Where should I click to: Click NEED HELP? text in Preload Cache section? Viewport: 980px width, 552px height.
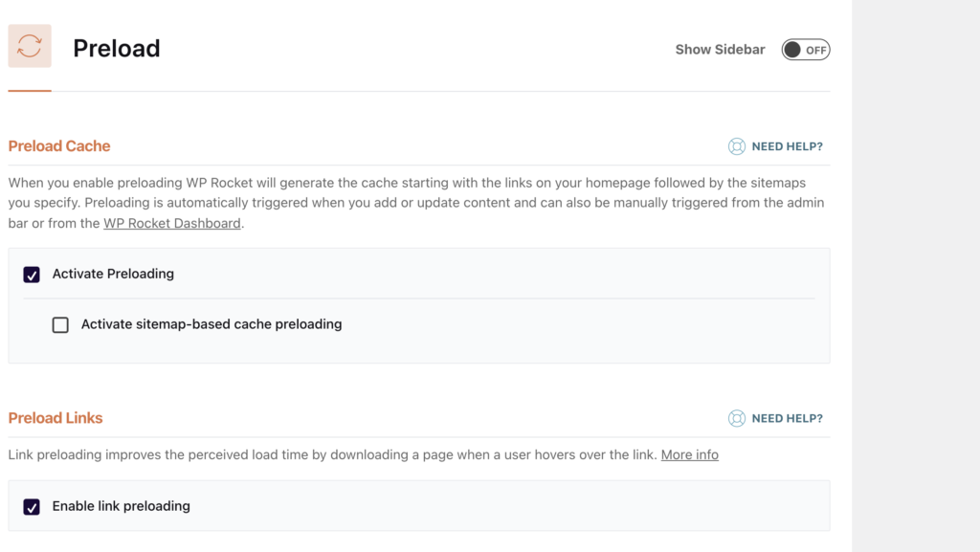pyautogui.click(x=787, y=146)
